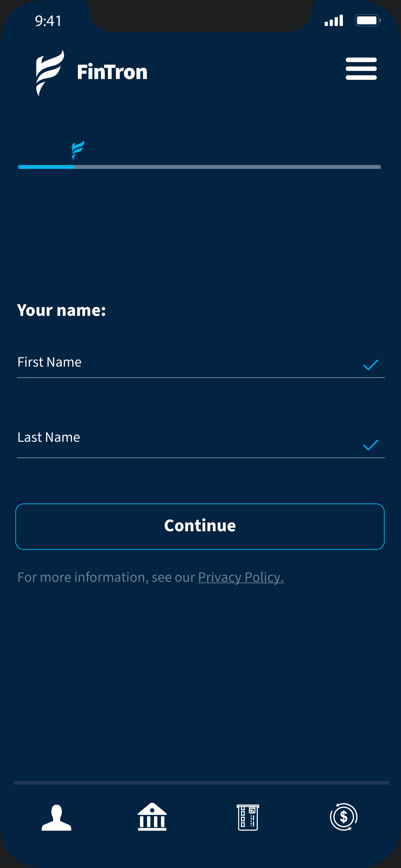Open the dollar transfer icon

coord(344,817)
